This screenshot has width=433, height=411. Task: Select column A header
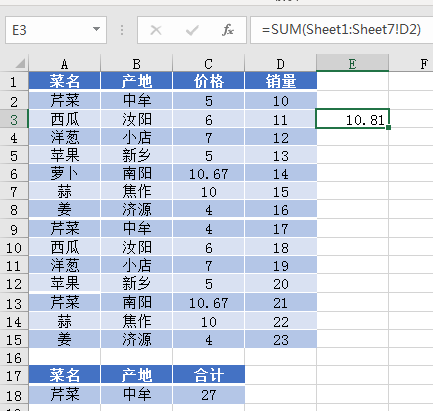click(64, 63)
